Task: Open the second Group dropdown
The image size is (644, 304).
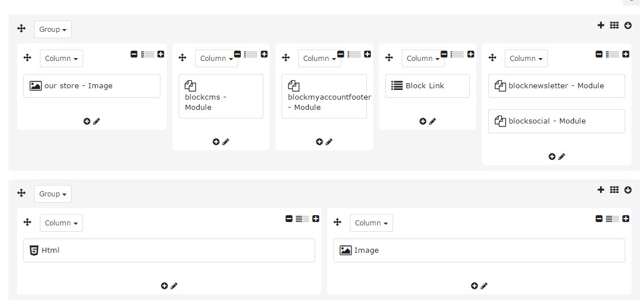Action: point(52,194)
